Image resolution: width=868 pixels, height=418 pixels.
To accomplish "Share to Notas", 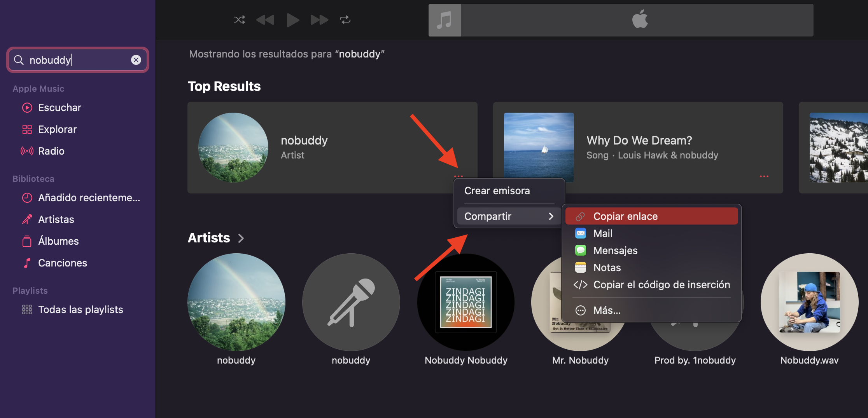I will point(652,268).
